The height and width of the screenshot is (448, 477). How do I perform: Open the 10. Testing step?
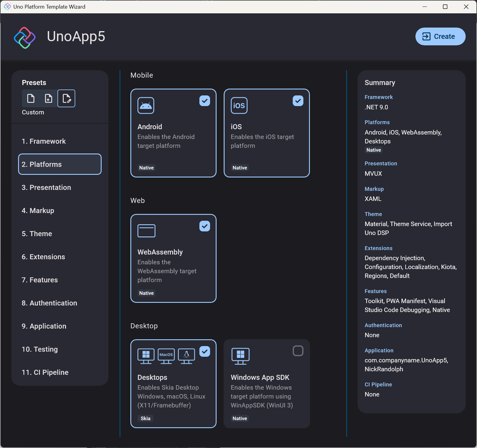click(x=60, y=349)
